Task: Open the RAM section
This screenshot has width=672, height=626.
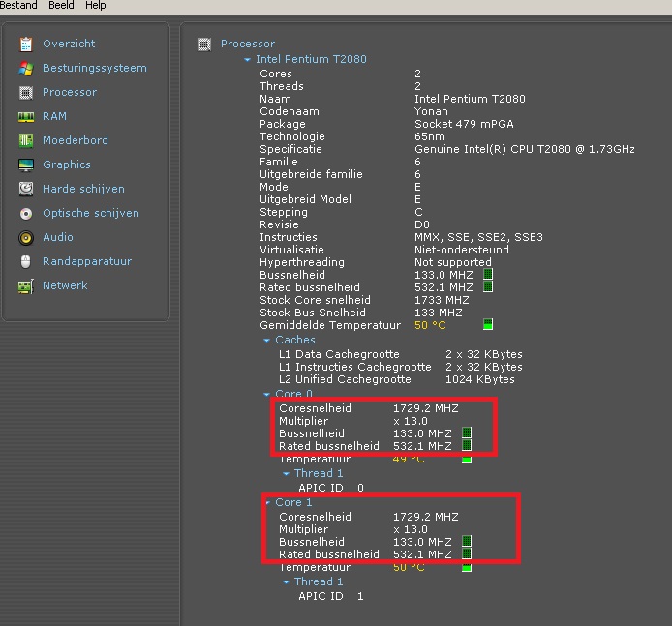Action: click(54, 116)
